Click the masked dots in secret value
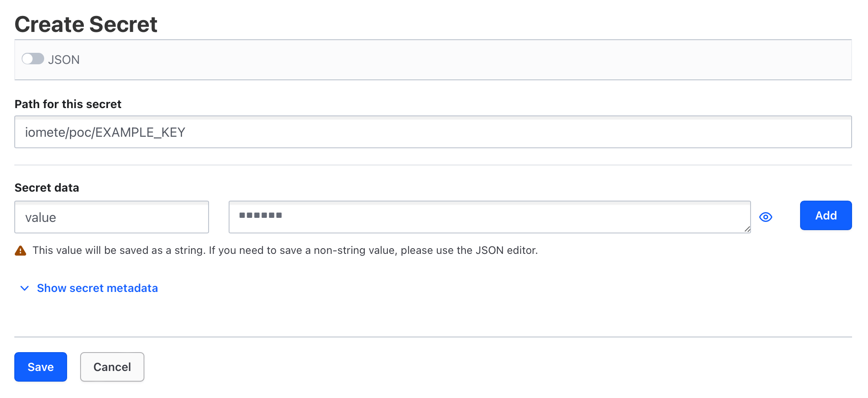 coord(261,215)
